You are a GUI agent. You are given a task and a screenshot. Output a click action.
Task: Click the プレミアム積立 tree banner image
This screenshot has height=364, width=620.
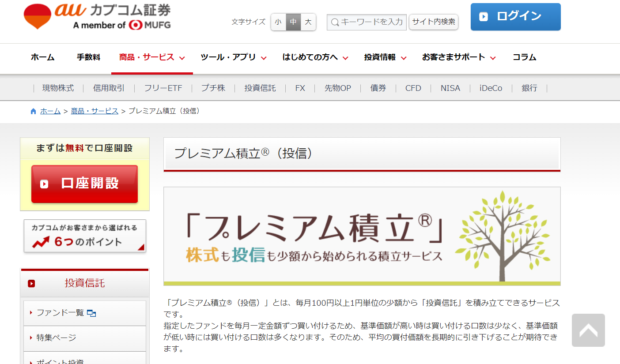362,236
